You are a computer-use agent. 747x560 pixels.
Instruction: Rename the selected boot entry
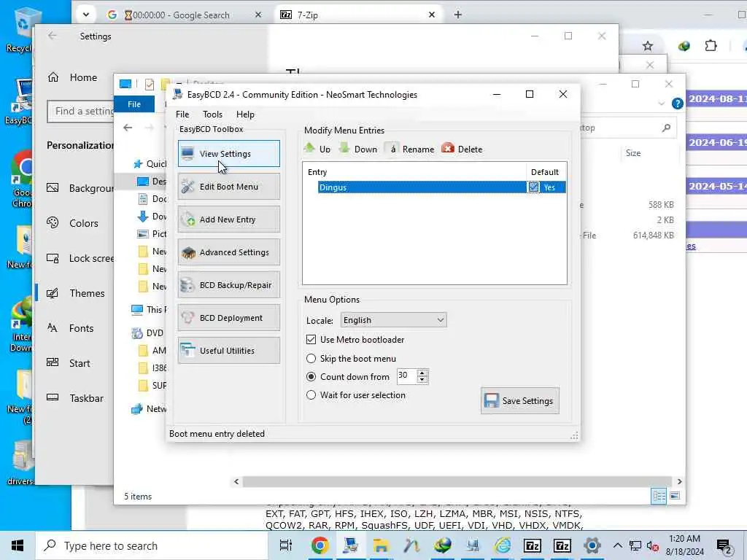pyautogui.click(x=410, y=149)
